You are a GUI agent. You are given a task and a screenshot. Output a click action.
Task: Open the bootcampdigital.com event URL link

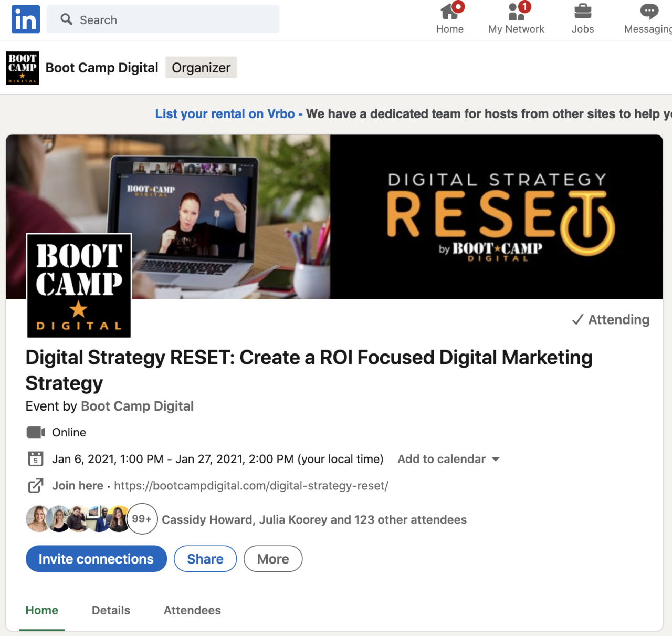point(251,486)
